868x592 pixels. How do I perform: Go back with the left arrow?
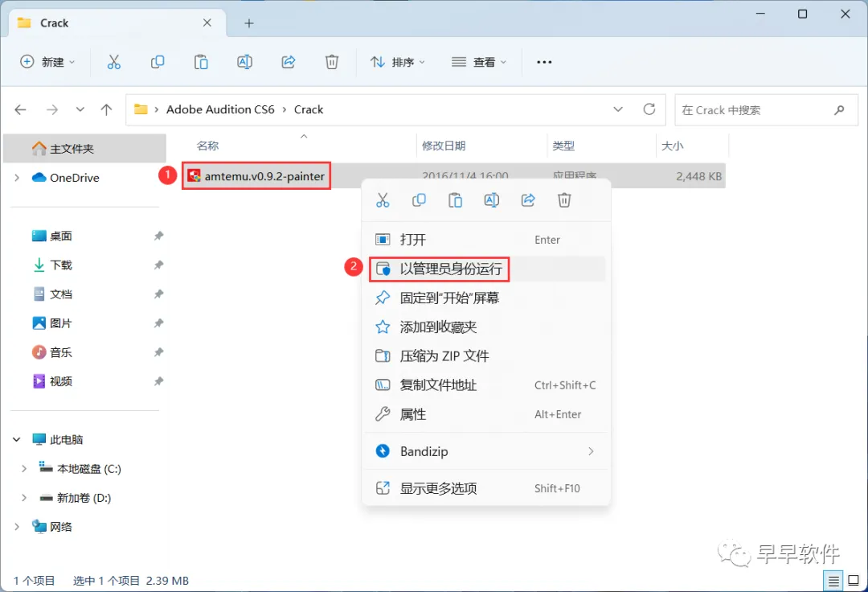20,109
